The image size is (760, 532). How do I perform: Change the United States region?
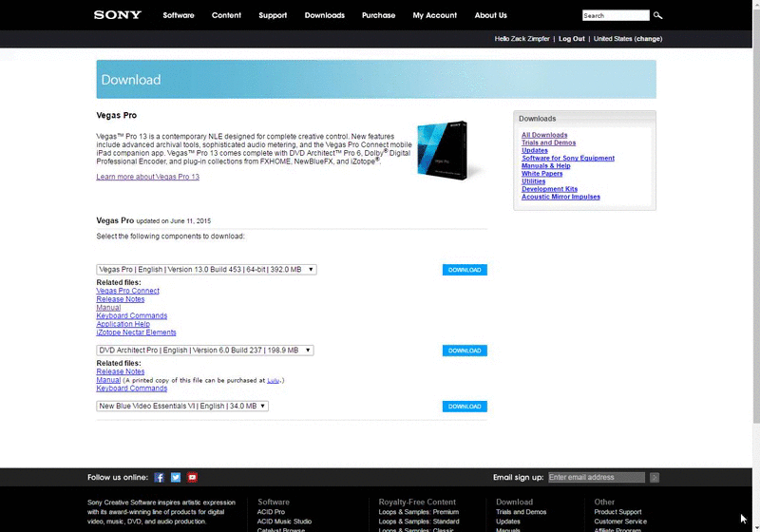coord(649,39)
